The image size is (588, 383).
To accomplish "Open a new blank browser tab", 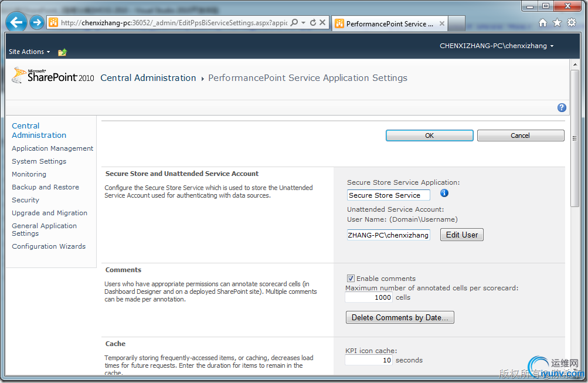I will coord(456,23).
